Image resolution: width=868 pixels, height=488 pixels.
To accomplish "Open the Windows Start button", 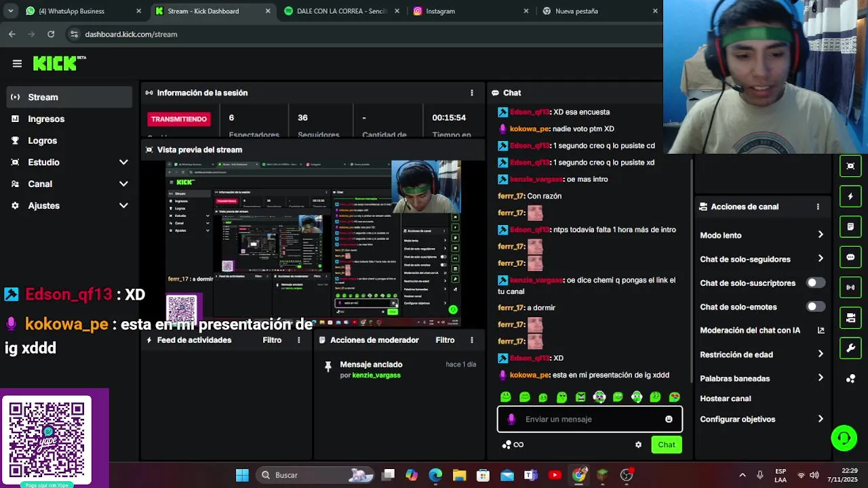I will [242, 475].
